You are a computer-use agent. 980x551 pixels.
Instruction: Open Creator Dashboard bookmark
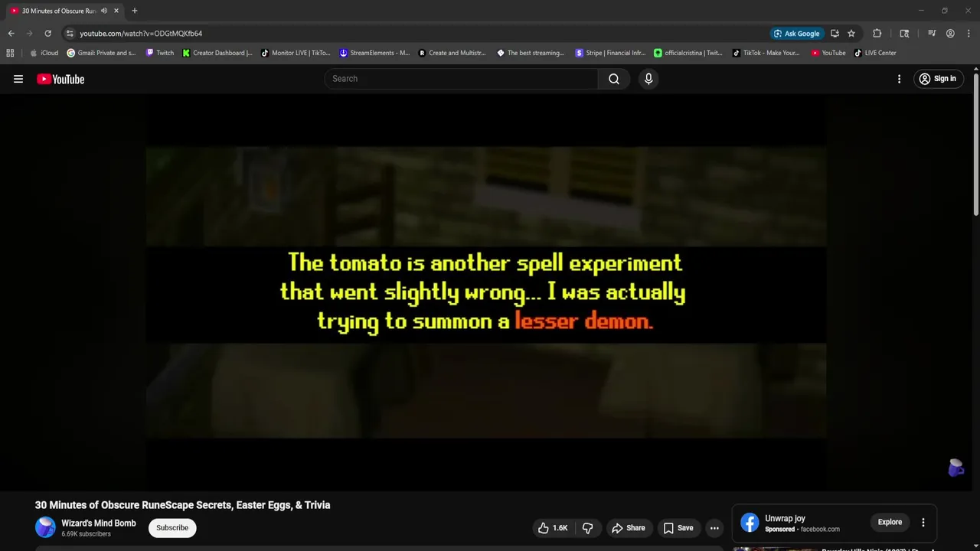pos(217,53)
